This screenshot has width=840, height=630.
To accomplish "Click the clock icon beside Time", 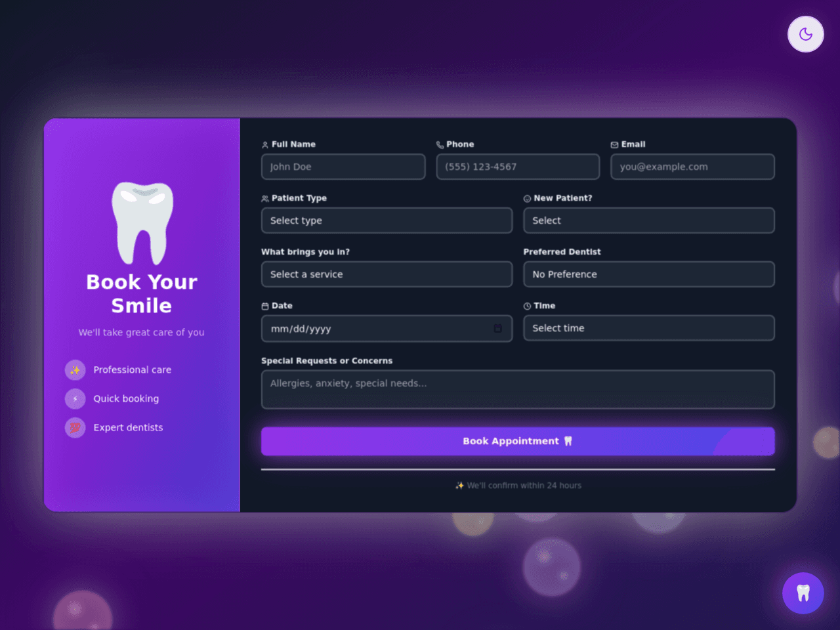I will [527, 306].
